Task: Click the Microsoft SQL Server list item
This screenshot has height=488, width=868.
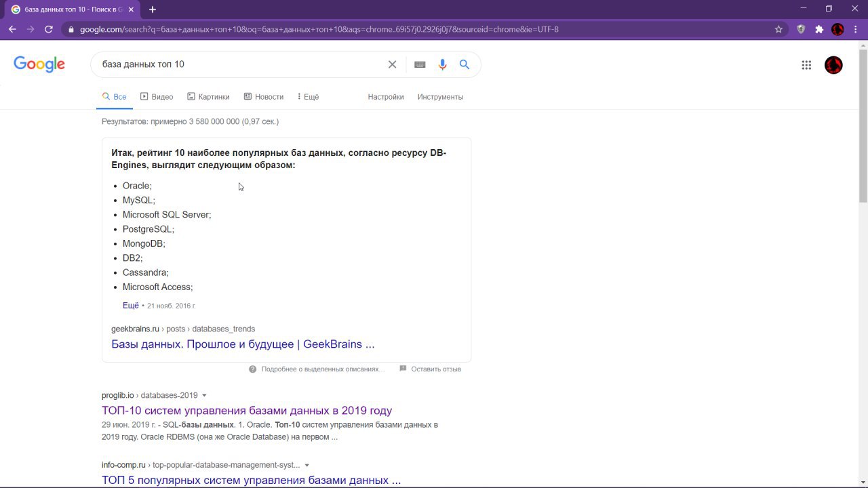Action: pos(167,215)
